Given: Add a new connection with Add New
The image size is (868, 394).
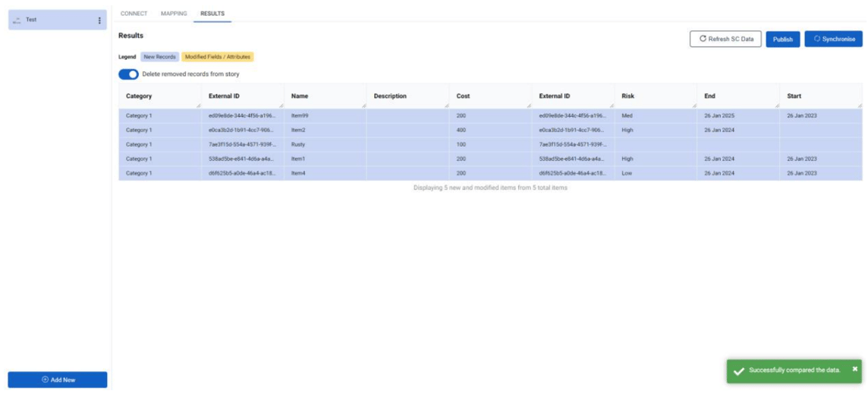Looking at the screenshot, I should pyautogui.click(x=58, y=380).
